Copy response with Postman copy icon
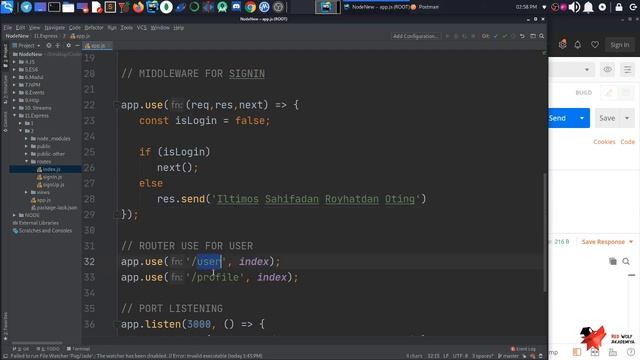Screen dimensions: 640x360 click(613, 261)
